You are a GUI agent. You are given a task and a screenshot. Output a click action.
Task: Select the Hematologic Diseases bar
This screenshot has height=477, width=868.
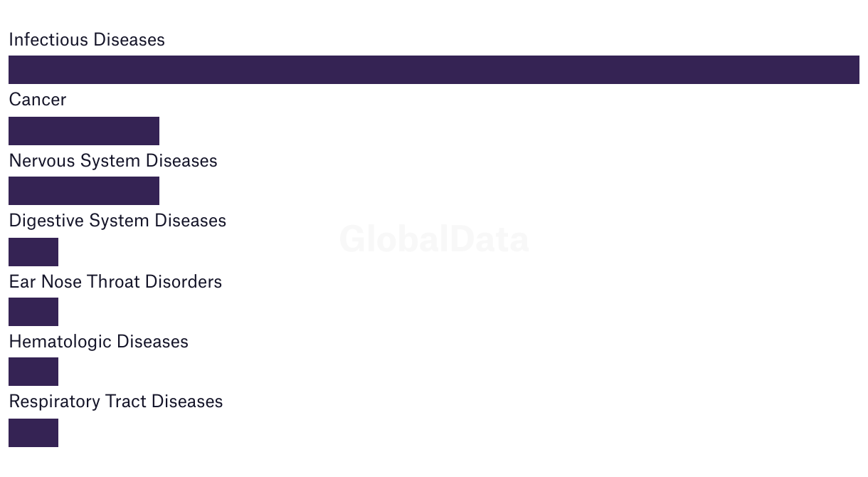[x=33, y=372]
